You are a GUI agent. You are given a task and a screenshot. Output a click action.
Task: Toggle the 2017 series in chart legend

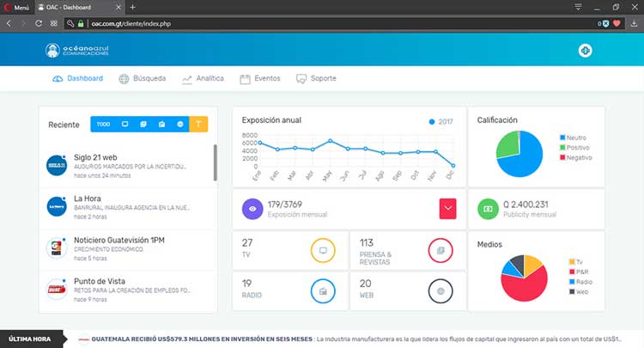click(x=440, y=122)
